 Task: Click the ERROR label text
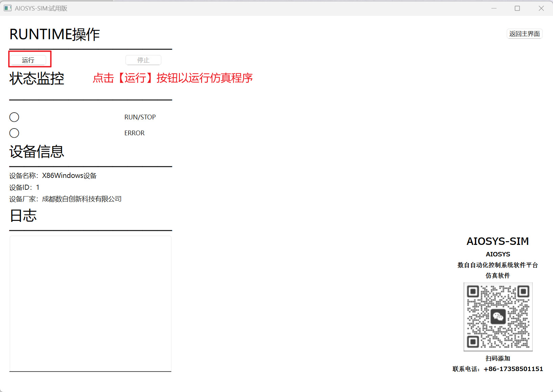tap(134, 133)
